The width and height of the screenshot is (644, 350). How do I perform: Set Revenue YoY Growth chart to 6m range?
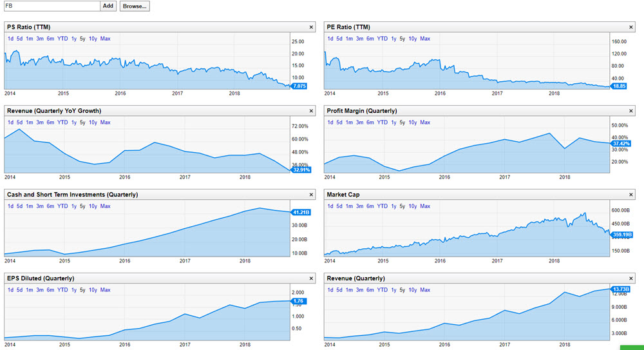[x=50, y=122]
